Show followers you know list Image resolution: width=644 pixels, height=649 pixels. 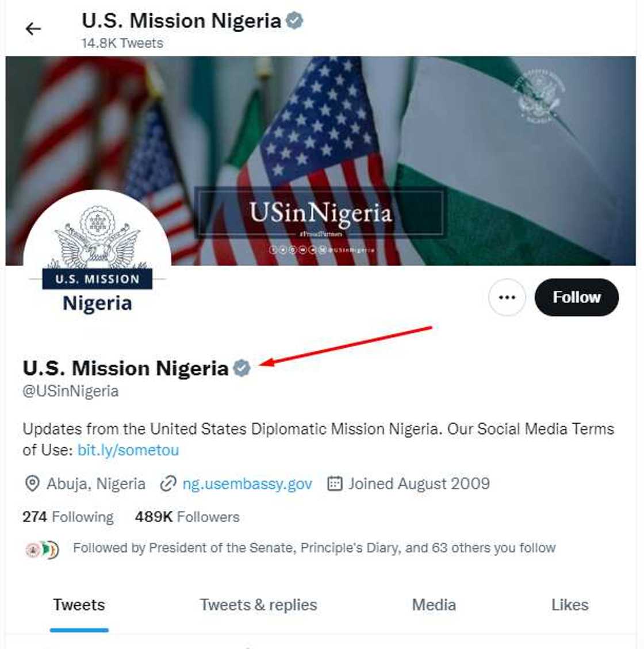pos(314,548)
